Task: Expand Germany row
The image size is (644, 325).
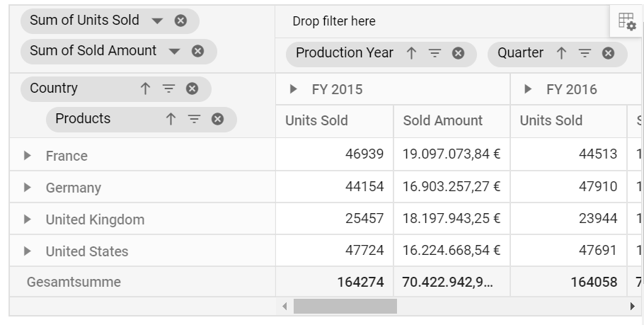Action: pyautogui.click(x=27, y=188)
